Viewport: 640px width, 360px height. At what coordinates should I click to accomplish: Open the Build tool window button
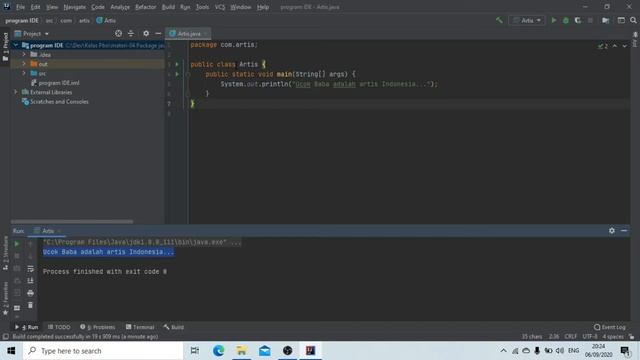tap(174, 327)
